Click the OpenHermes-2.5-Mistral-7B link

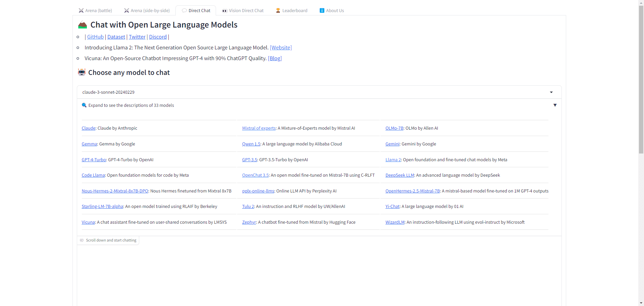click(x=413, y=191)
